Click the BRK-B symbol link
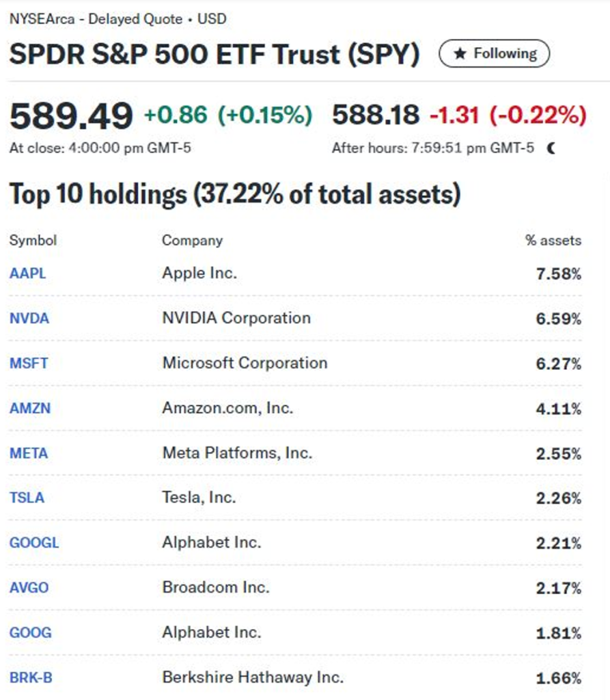Image resolution: width=610 pixels, height=700 pixels. tap(31, 677)
